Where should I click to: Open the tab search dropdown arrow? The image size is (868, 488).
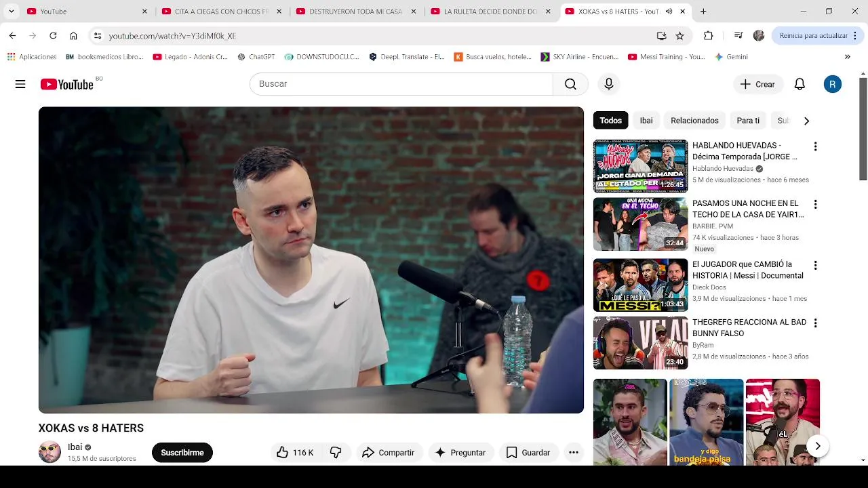click(x=11, y=12)
